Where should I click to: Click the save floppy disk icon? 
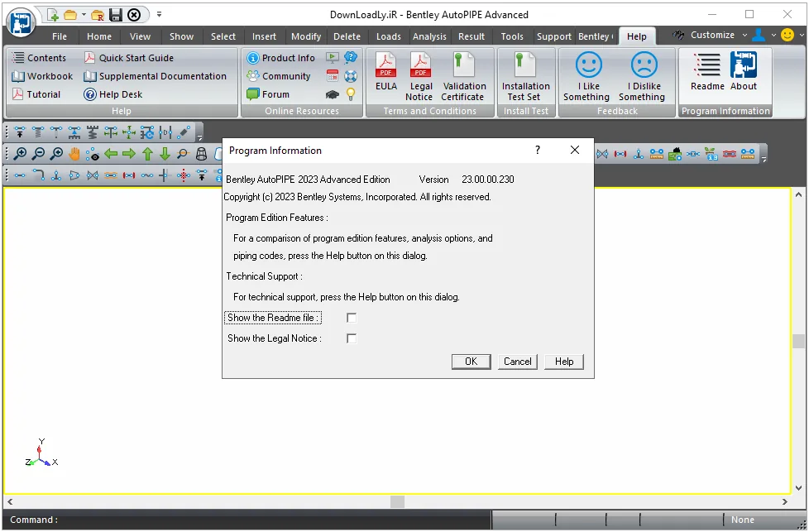point(116,15)
